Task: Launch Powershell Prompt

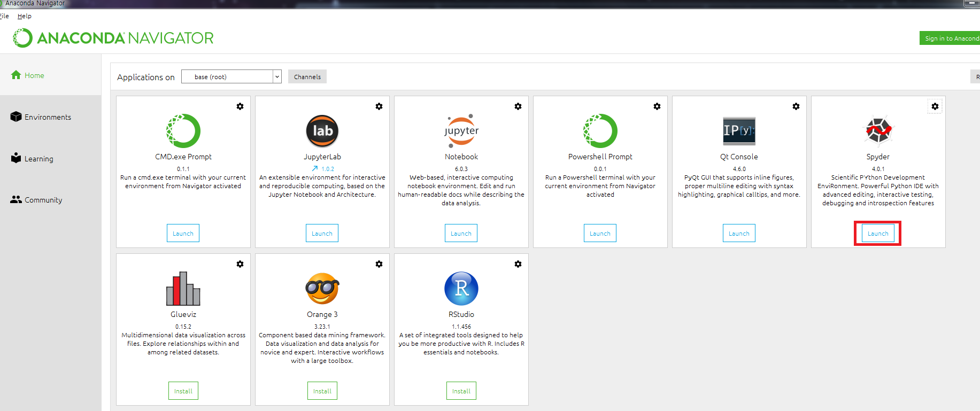Action: pos(600,234)
